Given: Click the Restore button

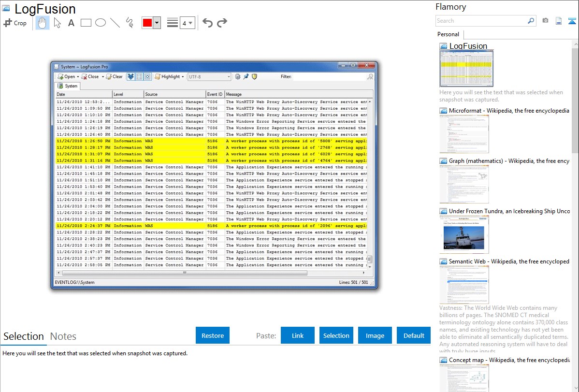Looking at the screenshot, I should pyautogui.click(x=213, y=335).
